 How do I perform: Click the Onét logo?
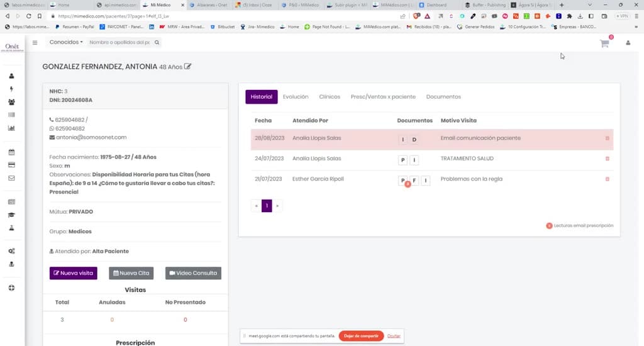point(13,47)
